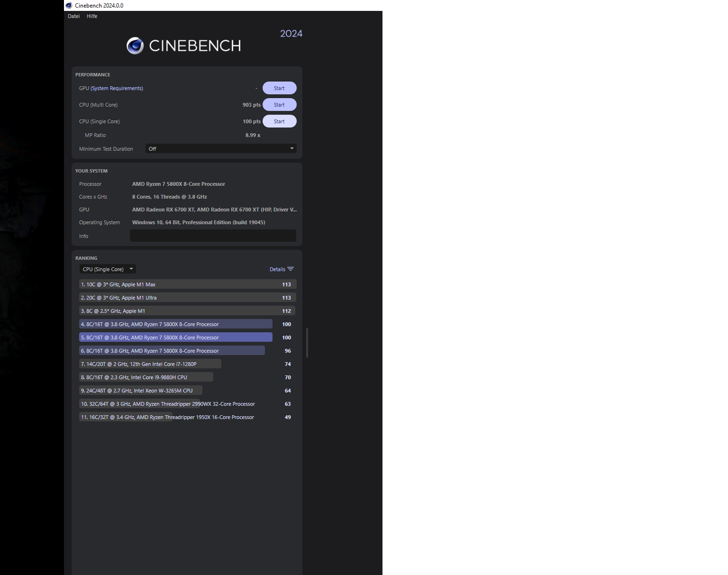Click the 903 pts multi core score
Image resolution: width=728 pixels, height=575 pixels.
(252, 105)
